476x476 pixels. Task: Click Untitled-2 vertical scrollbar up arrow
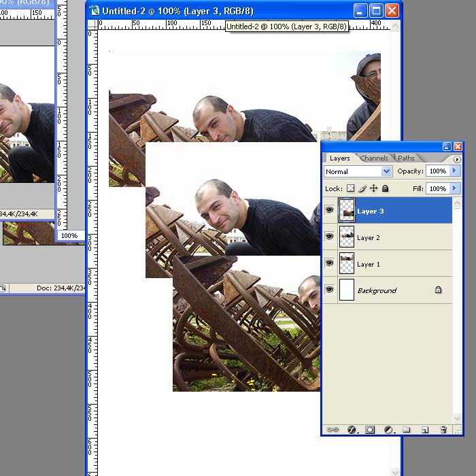[395, 25]
